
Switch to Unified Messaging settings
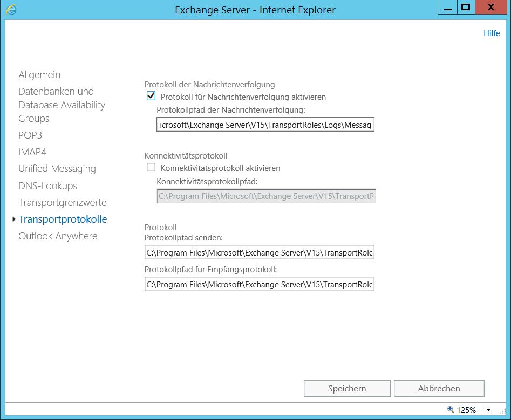tap(57, 169)
